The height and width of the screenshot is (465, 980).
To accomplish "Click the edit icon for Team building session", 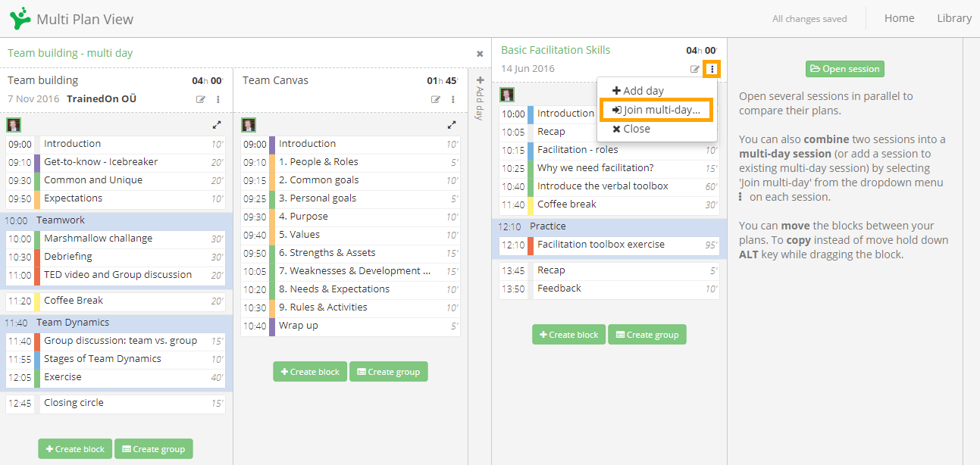I will pyautogui.click(x=201, y=99).
